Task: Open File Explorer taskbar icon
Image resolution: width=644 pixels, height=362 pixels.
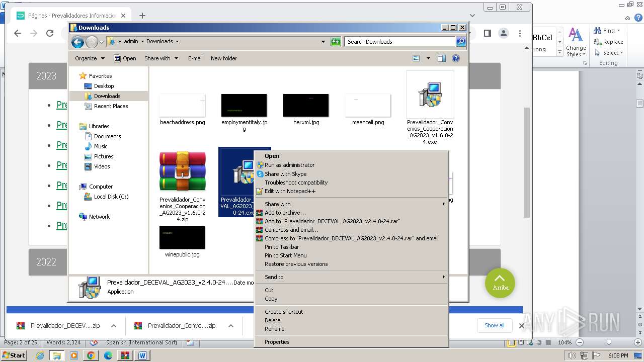Action: click(56, 355)
